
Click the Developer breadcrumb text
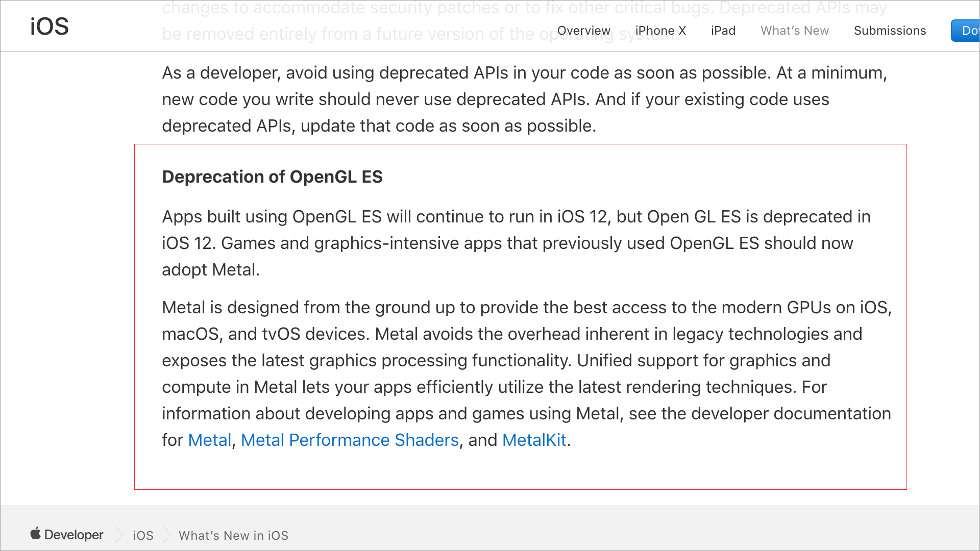point(73,535)
